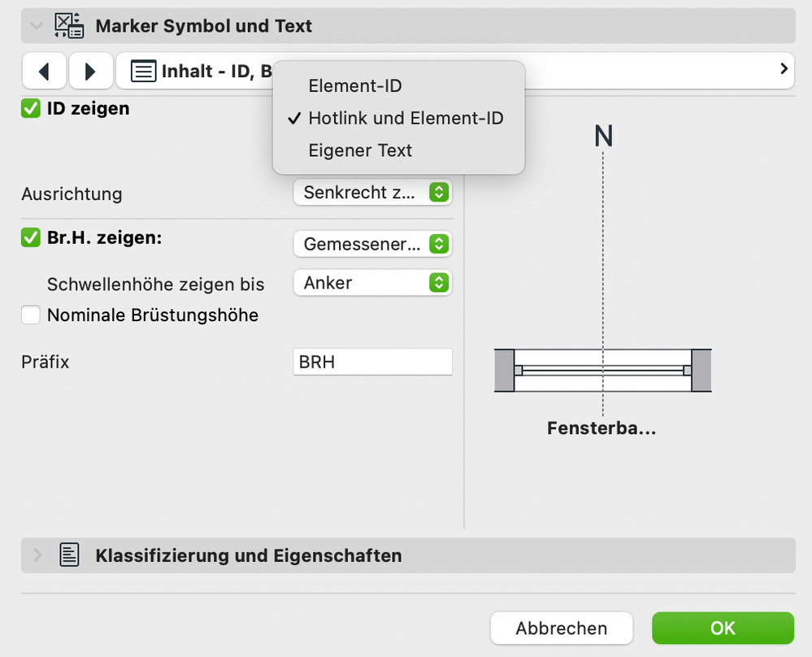Go to next settings page arrow
Image resolution: width=812 pixels, height=657 pixels.
(90, 71)
